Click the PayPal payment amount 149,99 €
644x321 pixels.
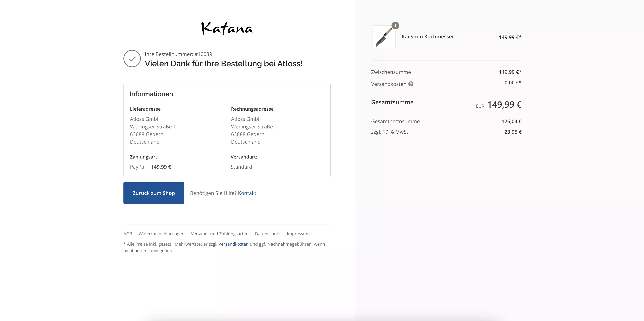pos(161,167)
